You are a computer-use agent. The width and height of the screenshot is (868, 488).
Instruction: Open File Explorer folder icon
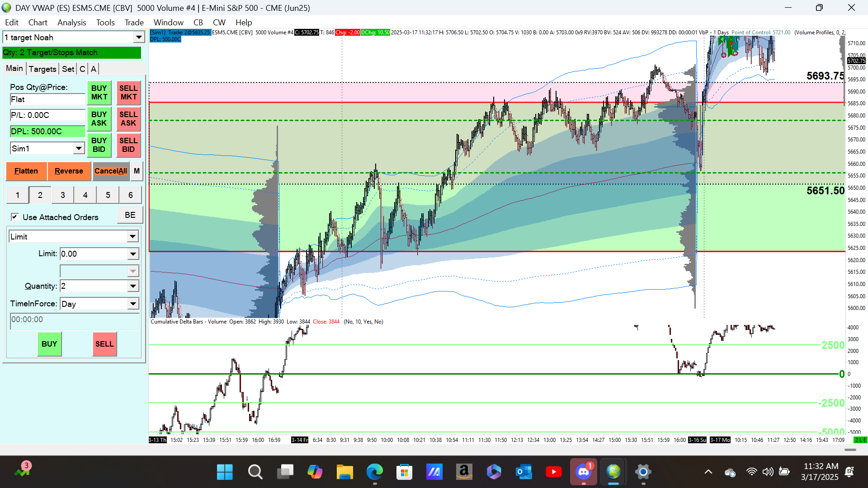coord(344,472)
